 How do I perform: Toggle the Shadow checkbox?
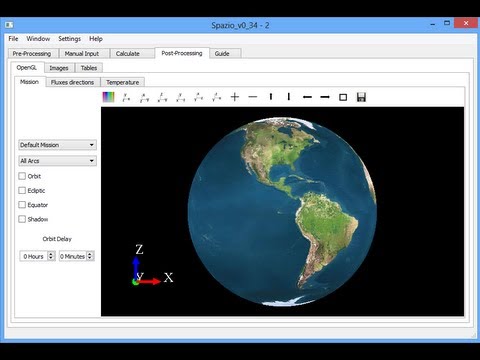point(22,219)
